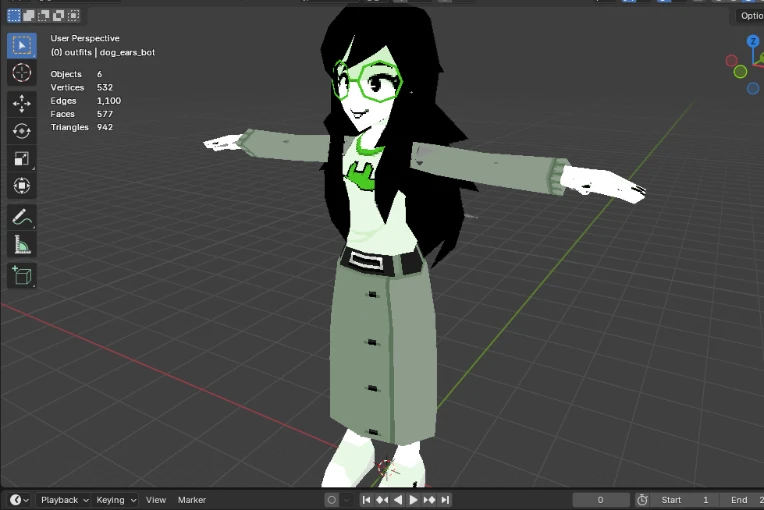Select the Transform tool
The image size is (764, 510).
click(22, 186)
